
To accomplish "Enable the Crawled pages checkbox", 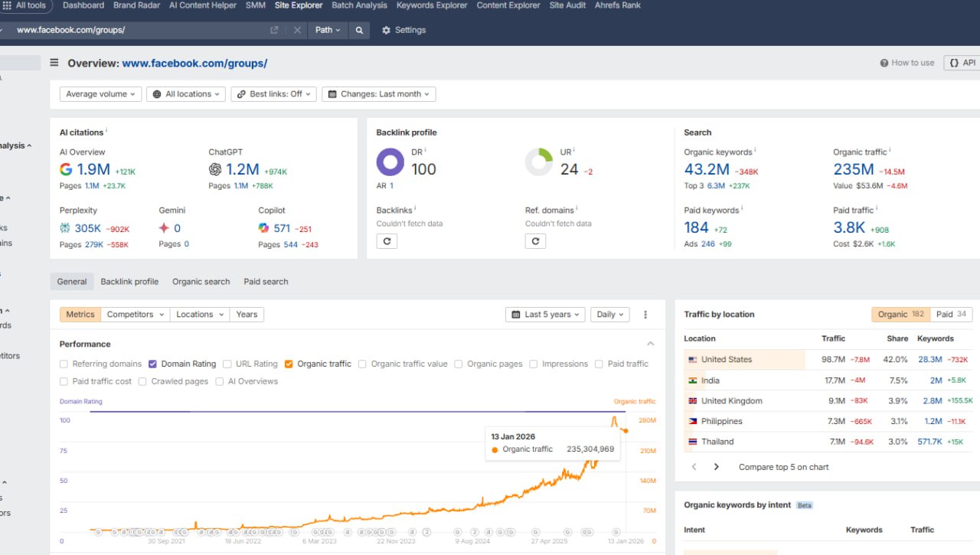I will tap(143, 381).
